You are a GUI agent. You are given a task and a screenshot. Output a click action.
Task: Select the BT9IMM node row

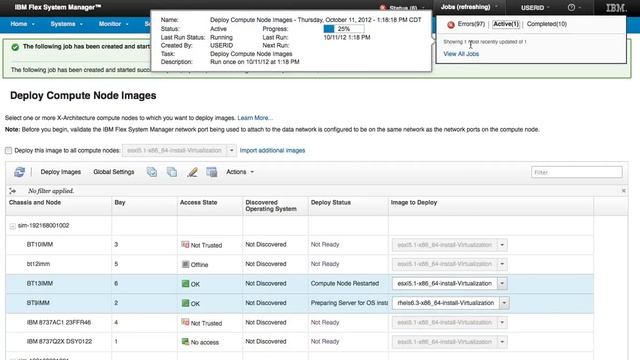click(300, 303)
